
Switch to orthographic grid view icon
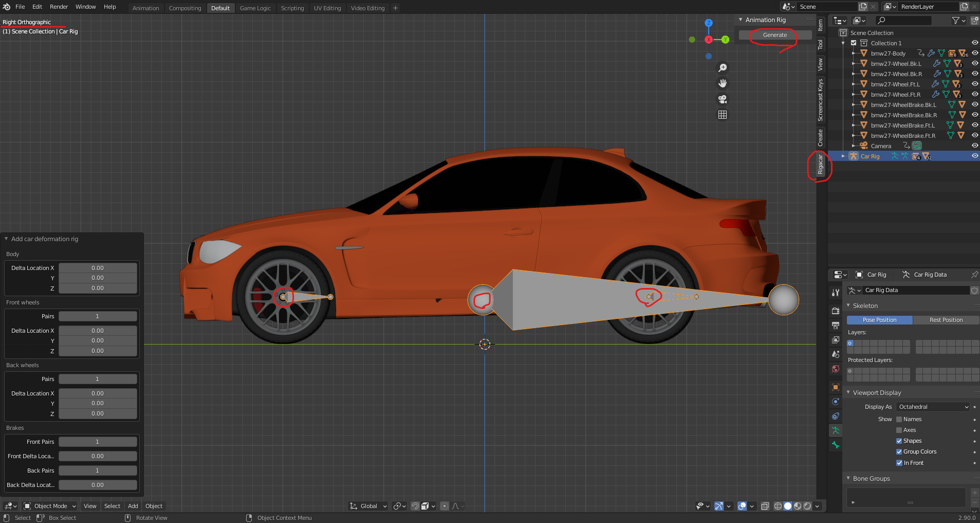[x=723, y=115]
